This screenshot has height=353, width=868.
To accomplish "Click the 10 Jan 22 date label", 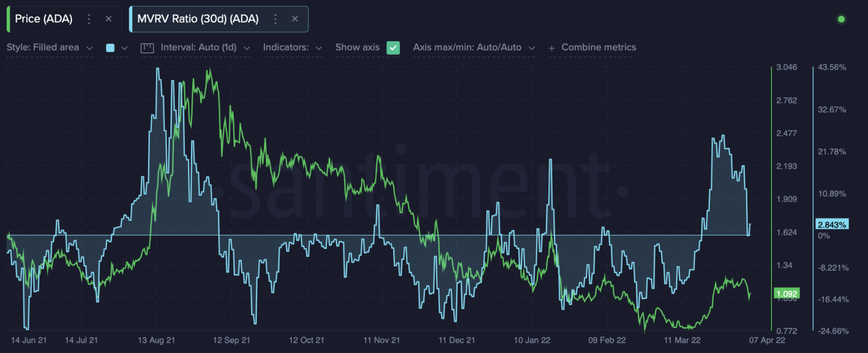I will (532, 340).
